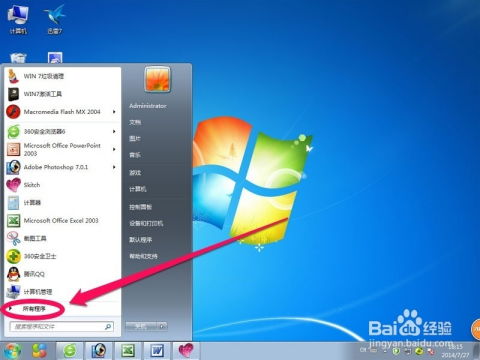Open 控制面板 (Control Panel)
Viewport: 480px width, 360px height.
(140, 207)
